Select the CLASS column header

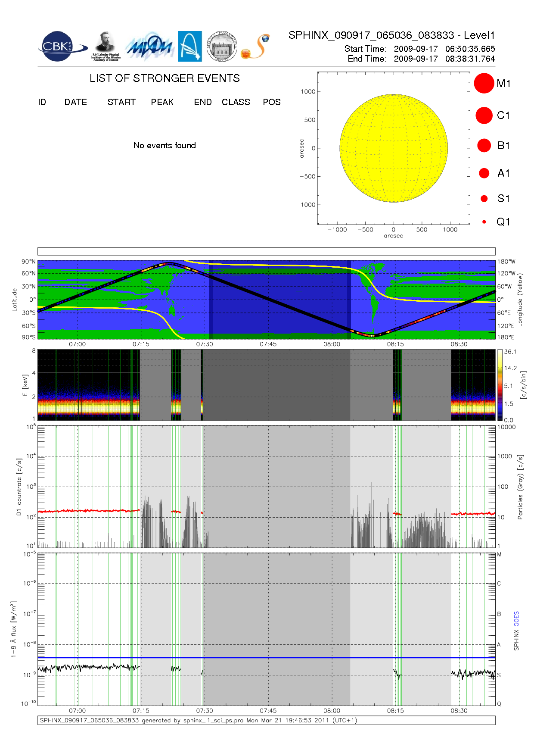[x=236, y=102]
